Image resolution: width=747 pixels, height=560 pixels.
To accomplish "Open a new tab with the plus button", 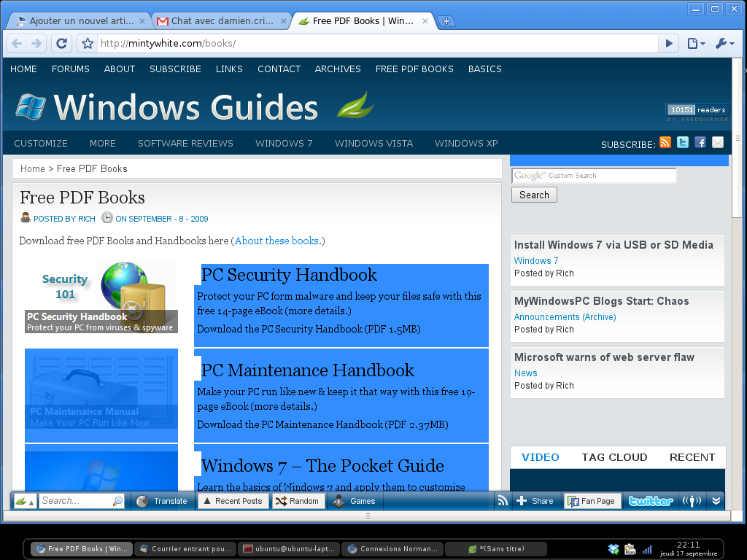I will point(446,21).
